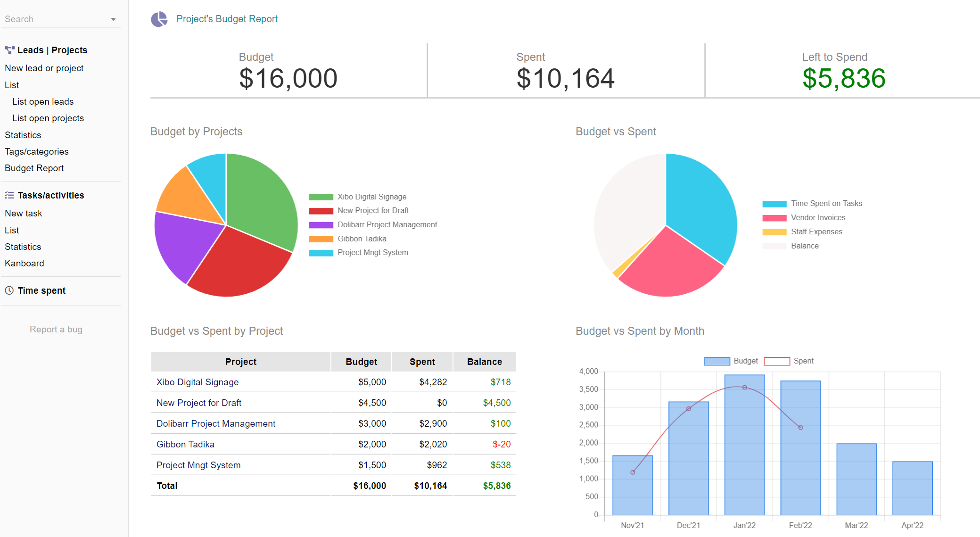Click the Leads | Projects section icon
The width and height of the screenshot is (980, 537).
tap(9, 50)
